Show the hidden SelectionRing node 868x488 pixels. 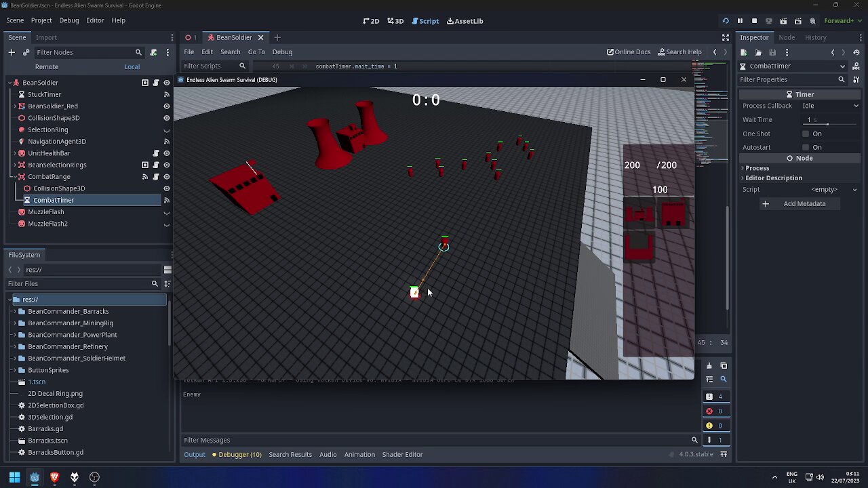166,130
